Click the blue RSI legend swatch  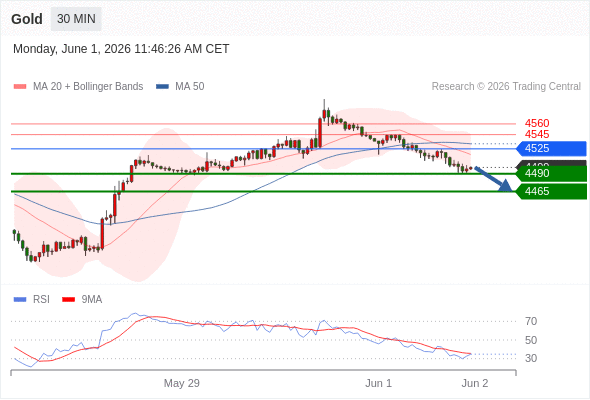point(20,300)
